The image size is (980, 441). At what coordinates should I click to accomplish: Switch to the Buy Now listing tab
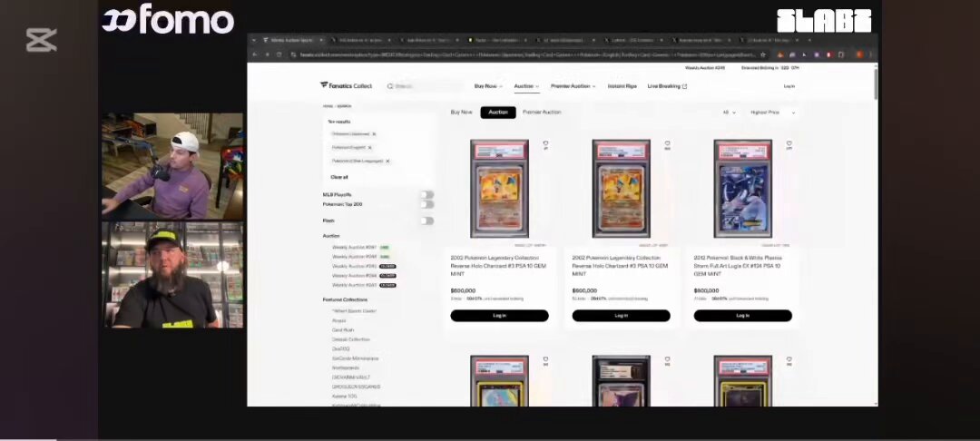[461, 113]
